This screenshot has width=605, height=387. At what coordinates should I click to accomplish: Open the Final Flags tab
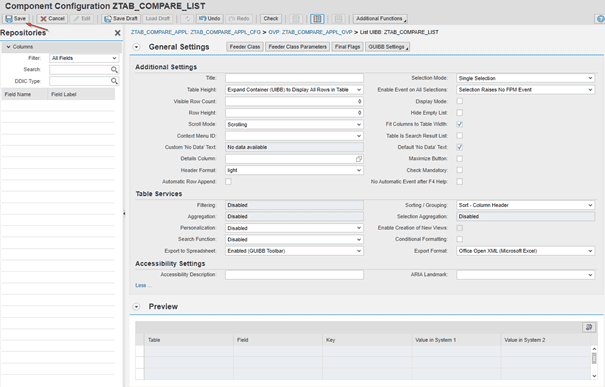coord(347,47)
